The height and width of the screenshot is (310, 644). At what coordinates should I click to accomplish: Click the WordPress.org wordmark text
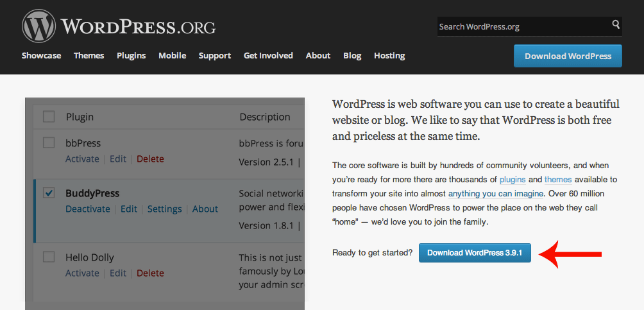pyautogui.click(x=139, y=27)
